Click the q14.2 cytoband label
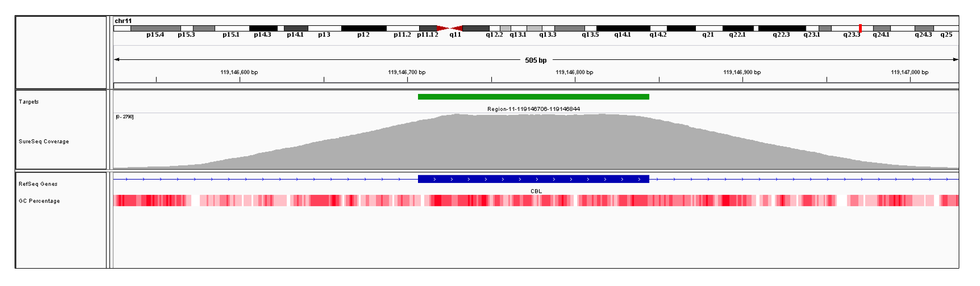Viewport: 980px width, 286px height. point(658,35)
